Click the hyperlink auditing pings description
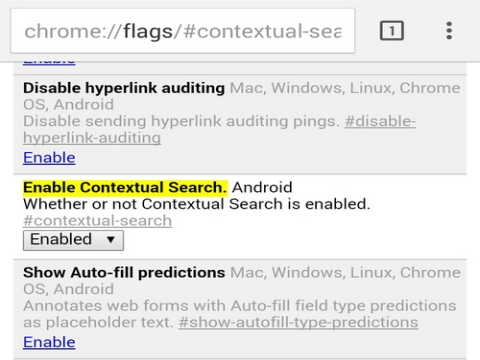 182,121
